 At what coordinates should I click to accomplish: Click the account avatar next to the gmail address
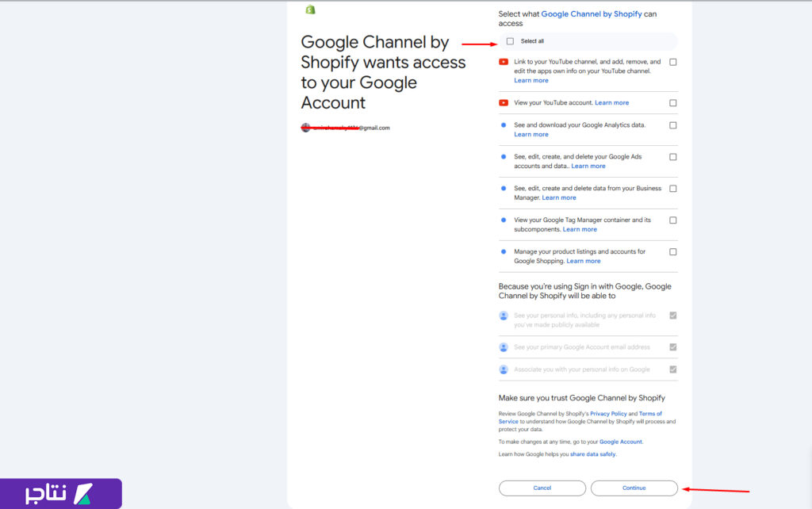[305, 128]
